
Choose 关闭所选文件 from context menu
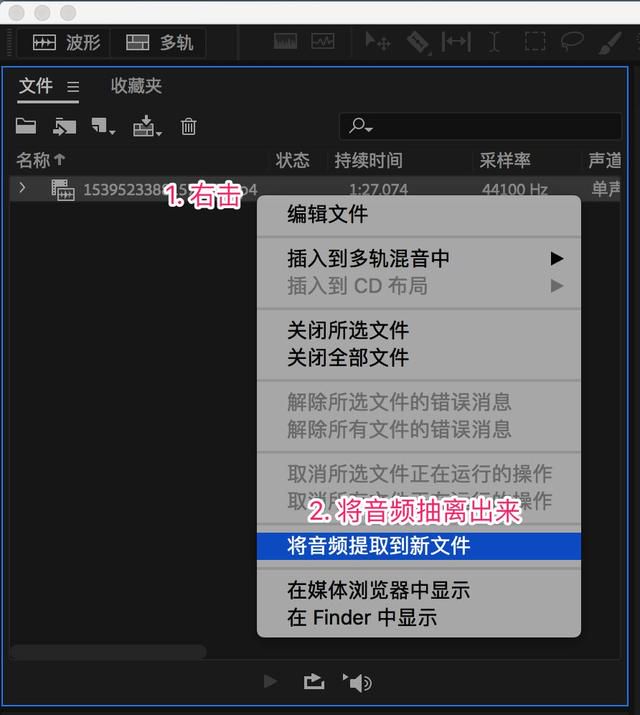point(348,330)
